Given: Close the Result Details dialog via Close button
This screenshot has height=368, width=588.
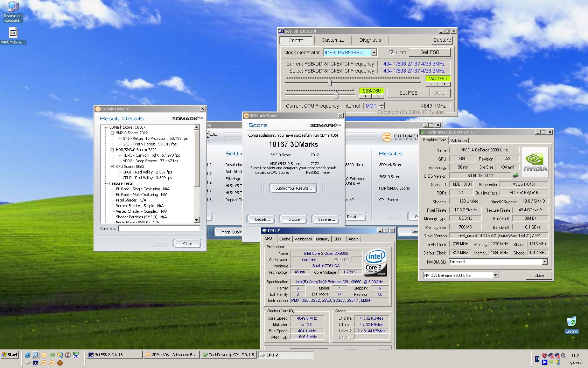Looking at the screenshot, I should click(x=188, y=244).
